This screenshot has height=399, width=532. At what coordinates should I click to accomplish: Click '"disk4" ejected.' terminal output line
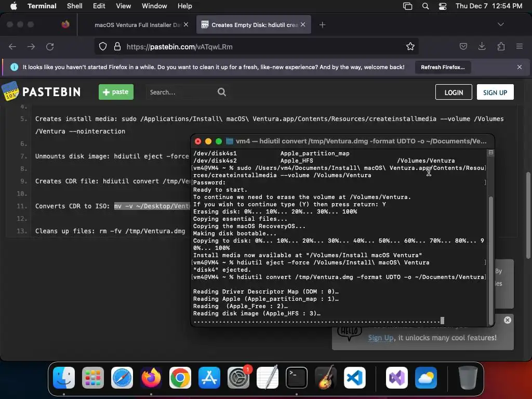[222, 270]
